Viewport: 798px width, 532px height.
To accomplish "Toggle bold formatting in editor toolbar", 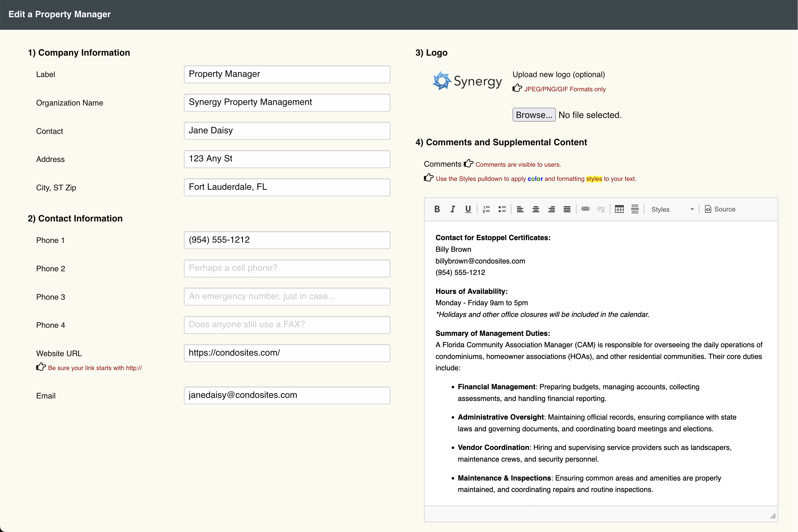I will (x=437, y=209).
